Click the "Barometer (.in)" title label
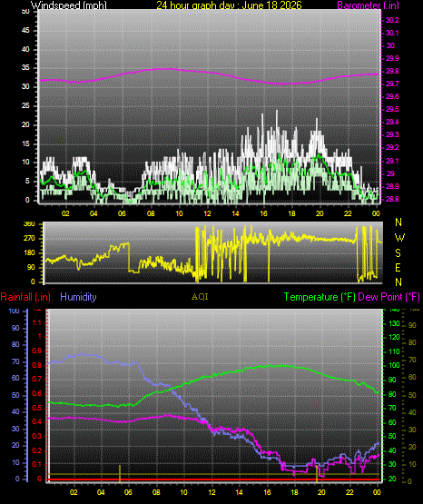423x504 pixels. tap(368, 5)
